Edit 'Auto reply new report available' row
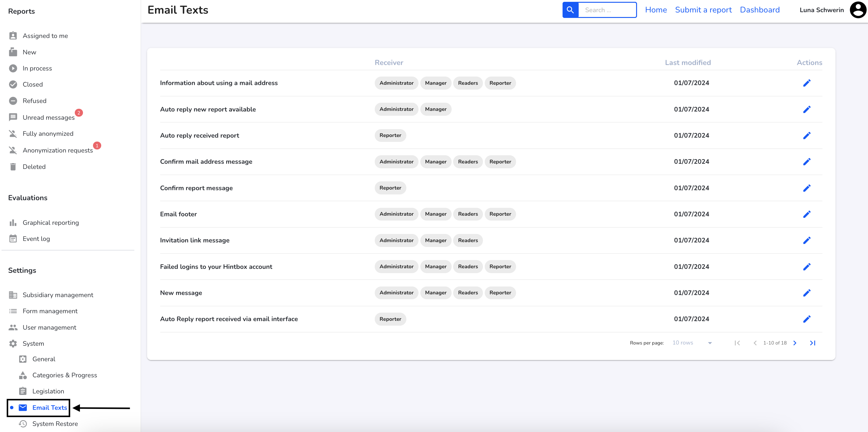The width and height of the screenshot is (868, 432). (x=807, y=109)
